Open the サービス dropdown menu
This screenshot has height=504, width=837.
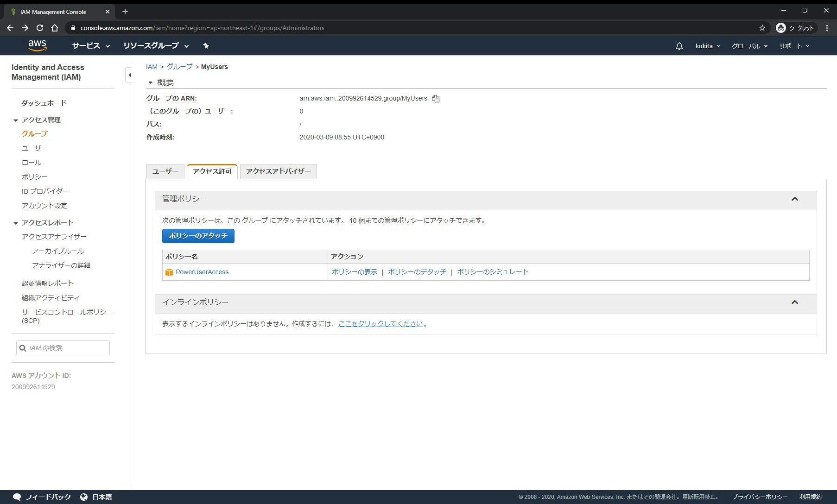91,46
